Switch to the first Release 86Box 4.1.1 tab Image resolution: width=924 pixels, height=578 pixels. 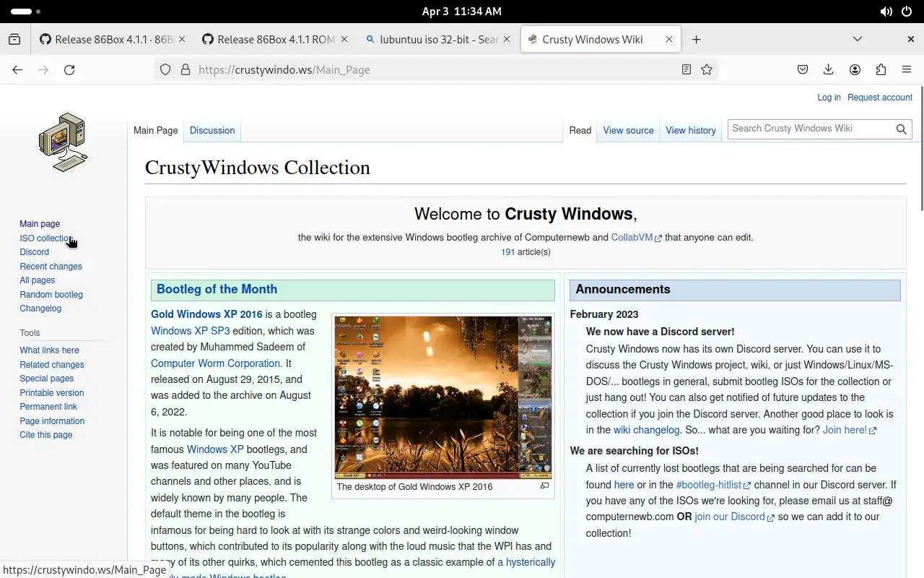point(112,40)
